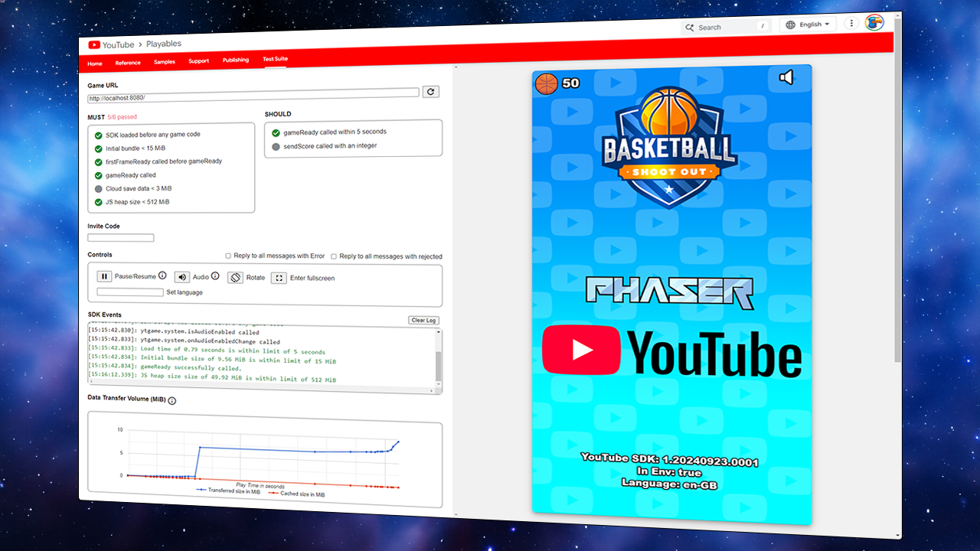This screenshot has width=980, height=551.
Task: Click the globe language icon
Action: 791,25
